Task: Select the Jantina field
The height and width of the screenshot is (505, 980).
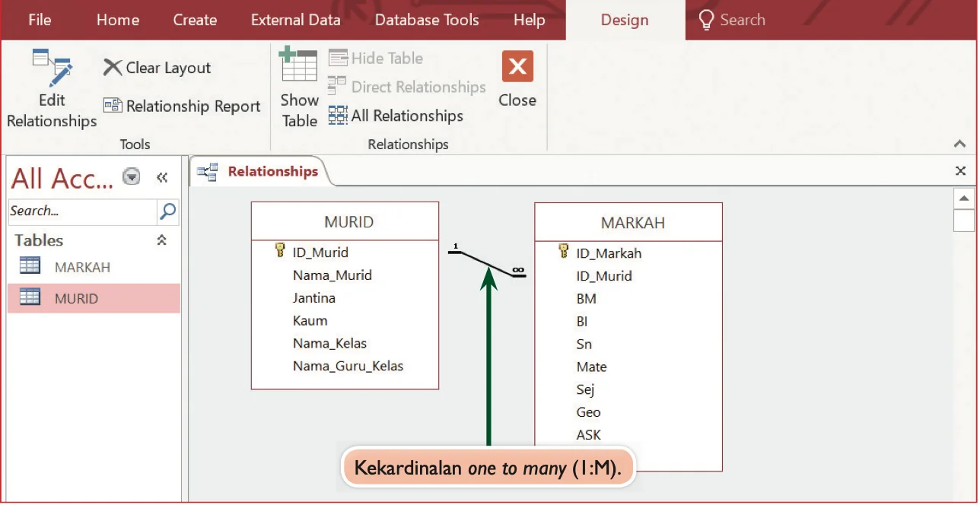Action: pyautogui.click(x=314, y=298)
